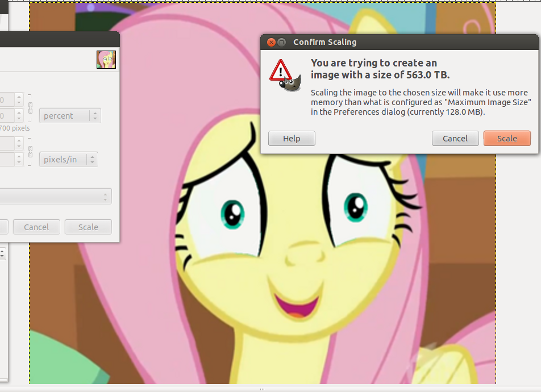Viewport: 541px width, 392px height.
Task: Click the pony thumbnail in Scale Image dialog
Action: (x=106, y=60)
